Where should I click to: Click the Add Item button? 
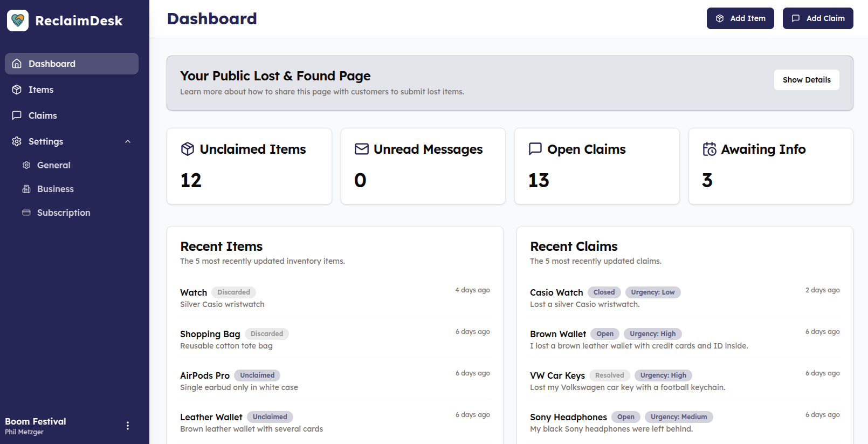[740, 18]
